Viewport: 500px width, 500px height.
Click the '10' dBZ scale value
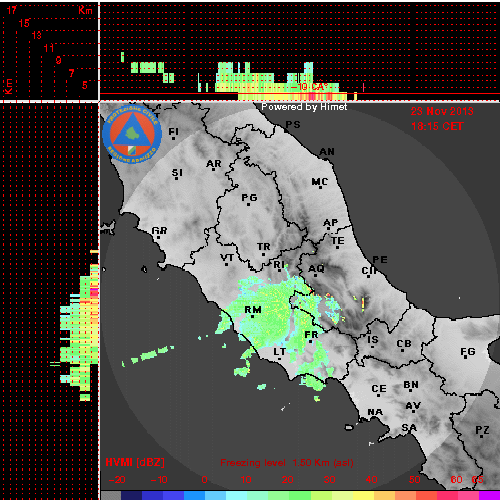[246, 480]
